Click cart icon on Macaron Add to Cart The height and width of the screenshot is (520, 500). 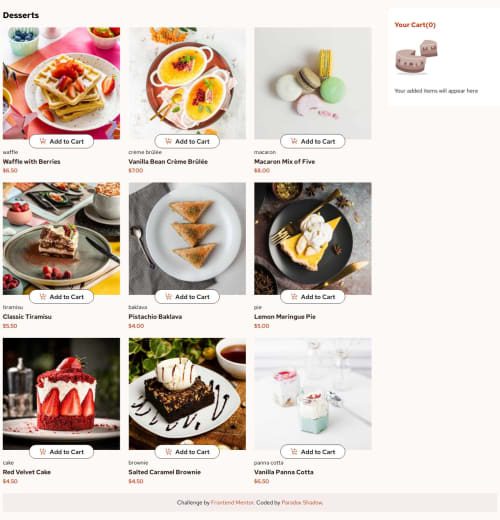coord(294,141)
